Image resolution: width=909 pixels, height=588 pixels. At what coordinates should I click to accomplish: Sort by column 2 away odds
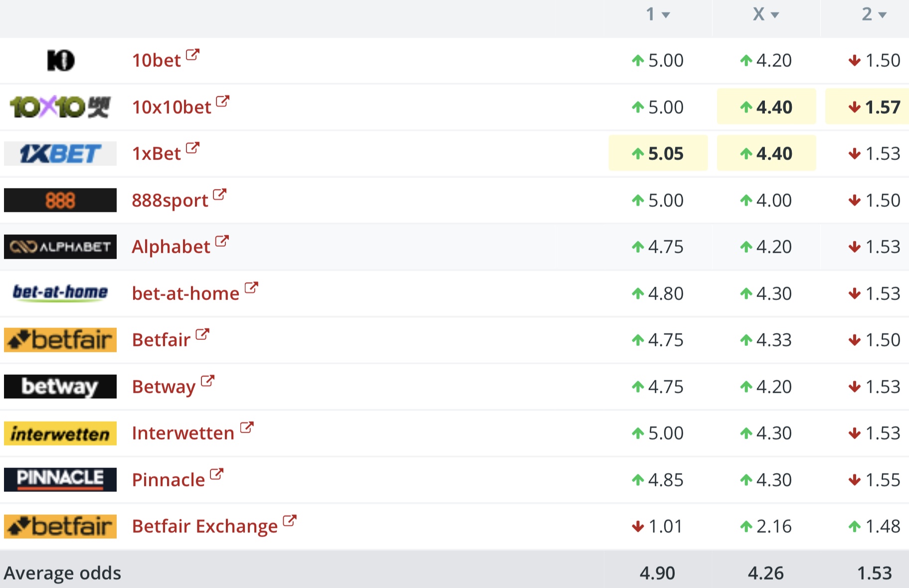[874, 14]
